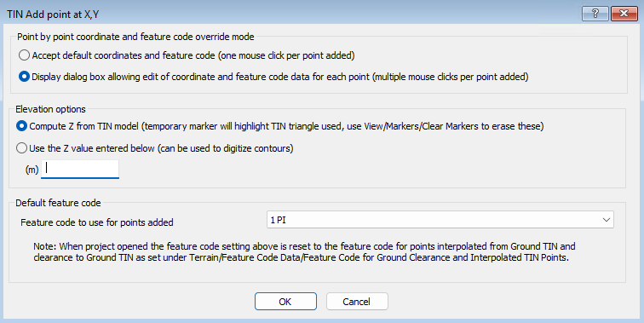The width and height of the screenshot is (644, 323).
Task: Click the Elevation options group heading
Action: [x=50, y=109]
